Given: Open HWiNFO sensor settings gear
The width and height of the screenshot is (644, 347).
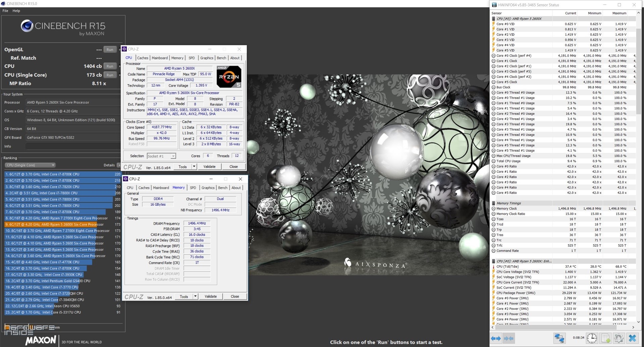Looking at the screenshot, I should pyautogui.click(x=619, y=338).
